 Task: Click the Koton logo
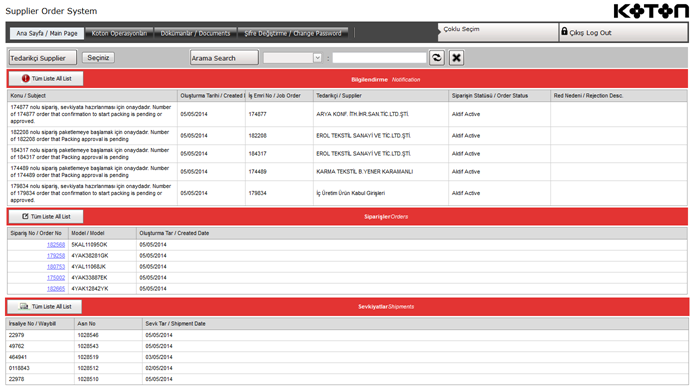(651, 11)
